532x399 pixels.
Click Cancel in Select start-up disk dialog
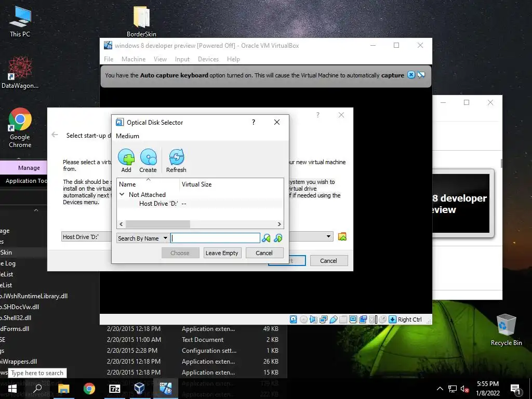329,261
